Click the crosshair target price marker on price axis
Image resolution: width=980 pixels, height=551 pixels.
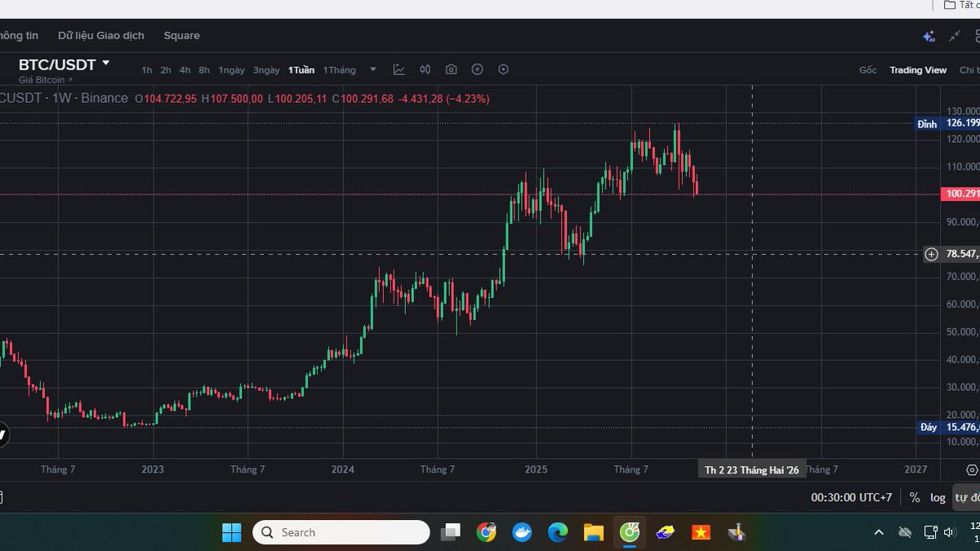pos(930,255)
